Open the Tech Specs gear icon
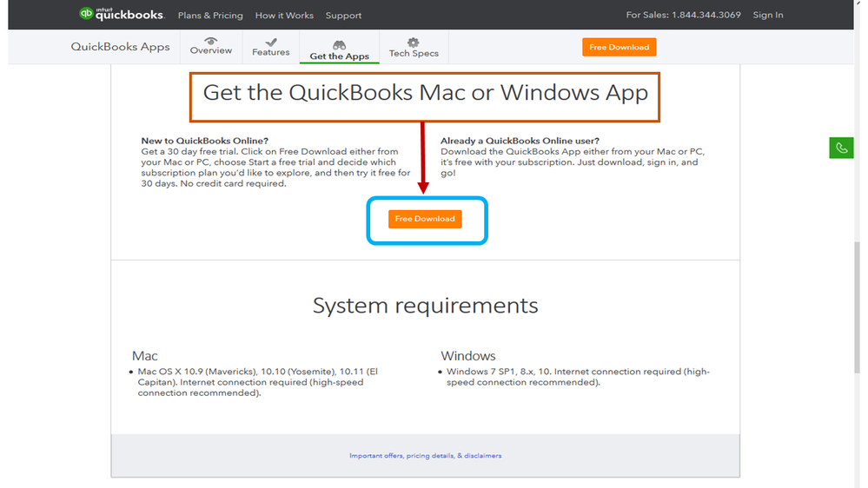Viewport: 868px width, 488px height. coord(414,42)
